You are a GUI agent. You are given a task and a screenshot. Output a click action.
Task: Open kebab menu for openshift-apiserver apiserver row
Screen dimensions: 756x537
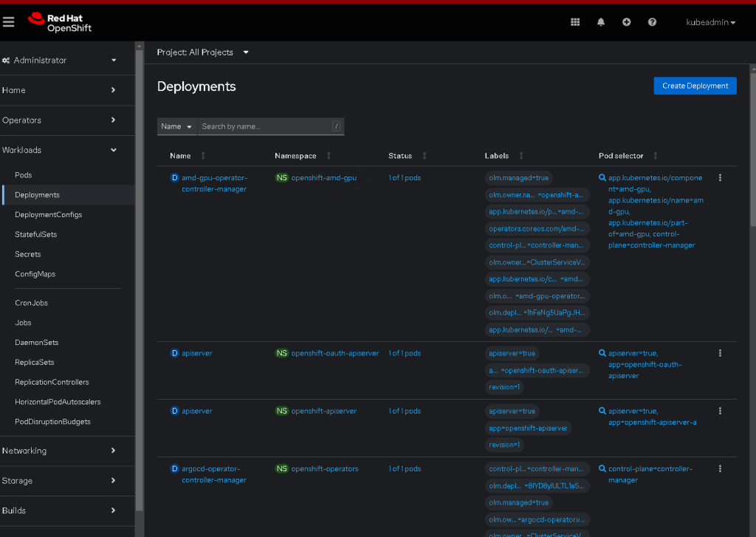tap(720, 411)
